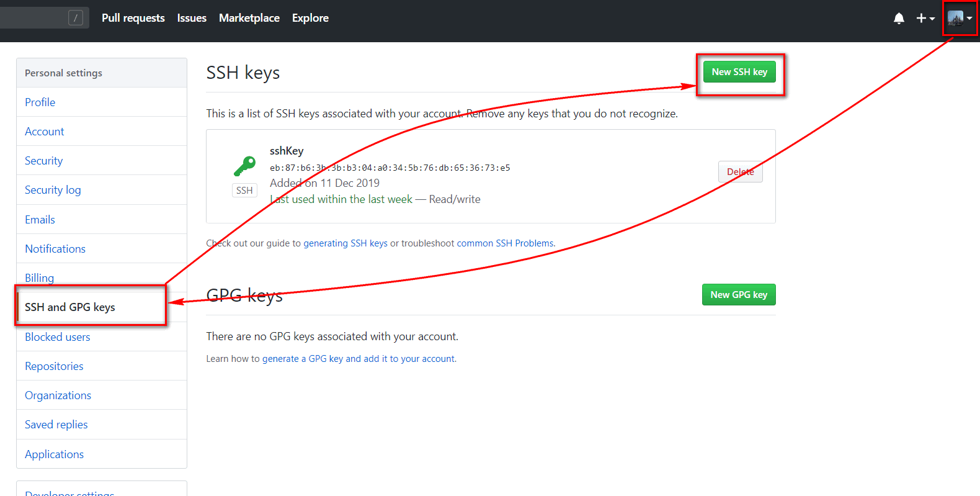The width and height of the screenshot is (980, 496).
Task: Click 'Added on 11 Dec 2019' text
Action: (324, 183)
